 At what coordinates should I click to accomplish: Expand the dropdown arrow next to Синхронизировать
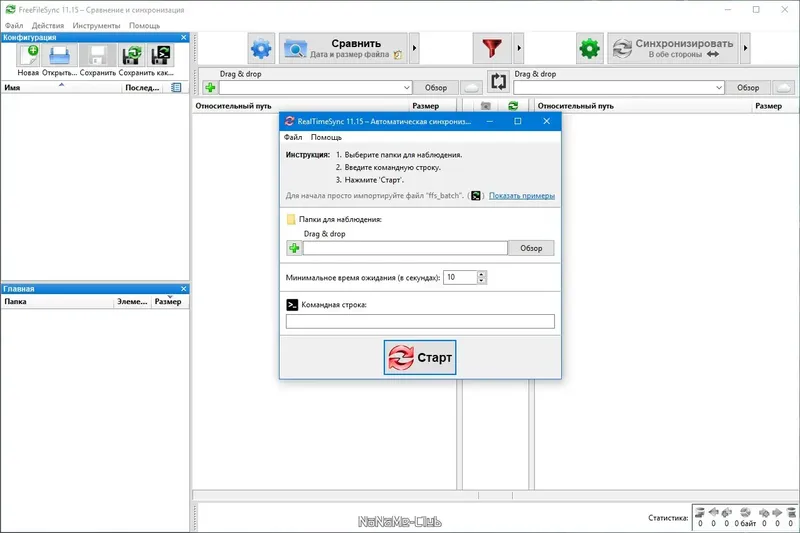tap(745, 48)
